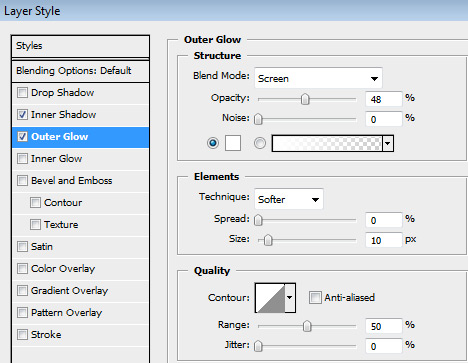Select the Bevel and Emboss style row
The height and width of the screenshot is (363, 468).
[80, 180]
